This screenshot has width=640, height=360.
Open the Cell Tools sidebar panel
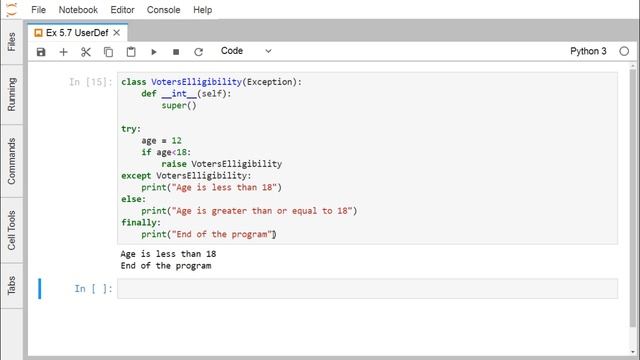pyautogui.click(x=11, y=230)
